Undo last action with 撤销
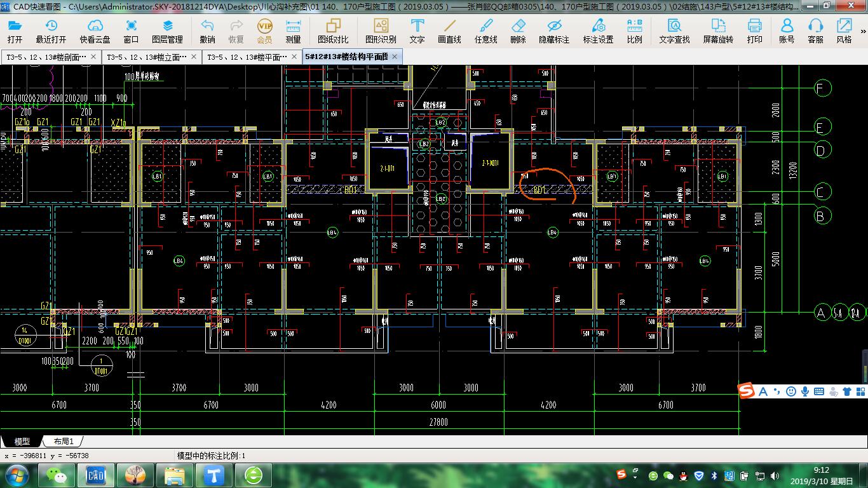This screenshot has height=488, width=868. coord(207,30)
